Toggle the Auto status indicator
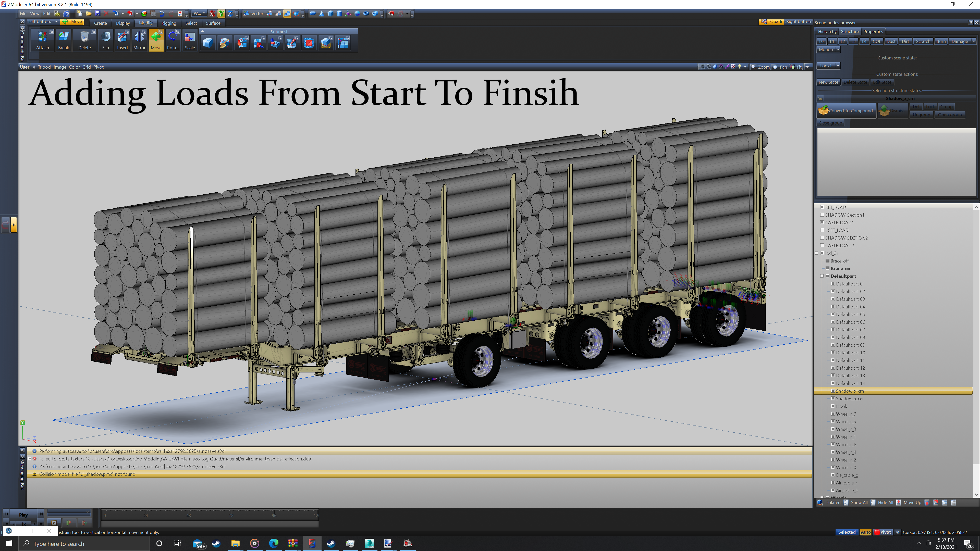The height and width of the screenshot is (551, 980). click(865, 532)
